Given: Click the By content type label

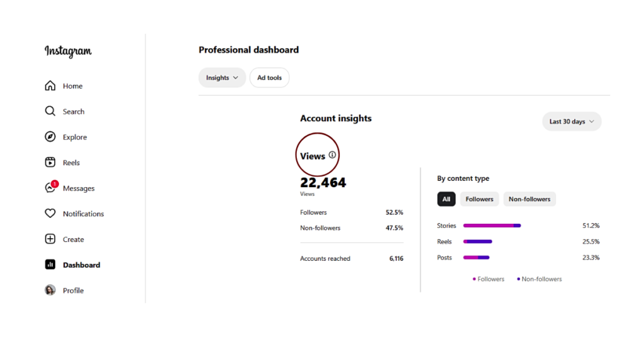Looking at the screenshot, I should pos(464,178).
